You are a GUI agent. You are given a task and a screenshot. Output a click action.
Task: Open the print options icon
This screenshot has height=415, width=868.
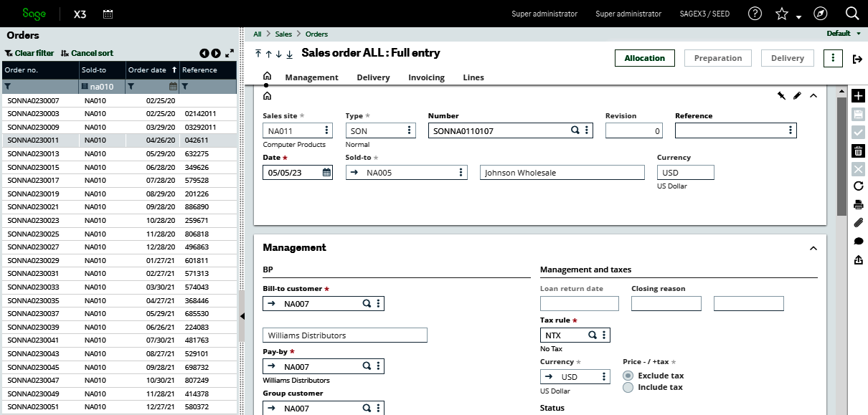point(858,204)
